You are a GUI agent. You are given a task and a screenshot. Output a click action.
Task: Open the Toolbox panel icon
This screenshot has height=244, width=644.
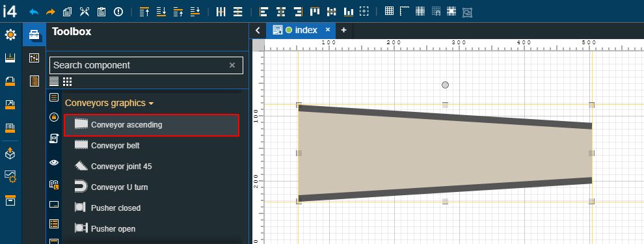(34, 35)
